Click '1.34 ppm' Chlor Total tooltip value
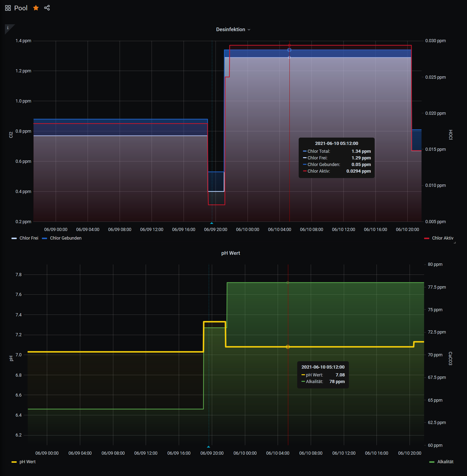 [x=361, y=151]
